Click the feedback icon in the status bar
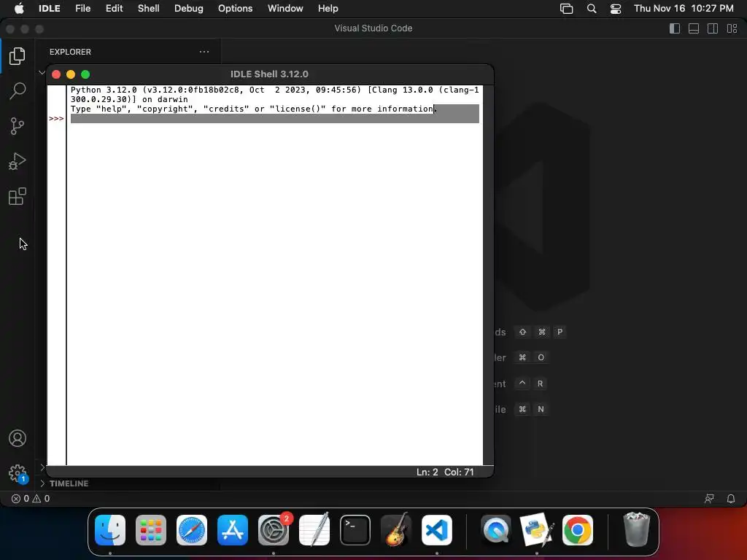747x560 pixels. 709,499
